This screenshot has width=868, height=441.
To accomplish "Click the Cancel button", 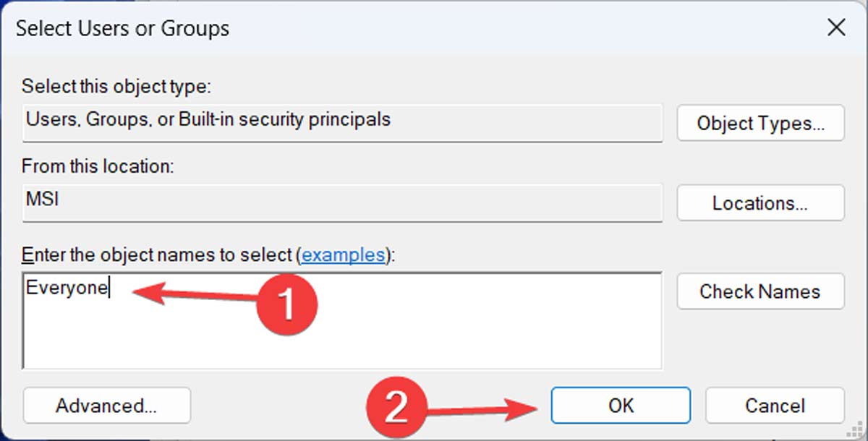I will 774,406.
